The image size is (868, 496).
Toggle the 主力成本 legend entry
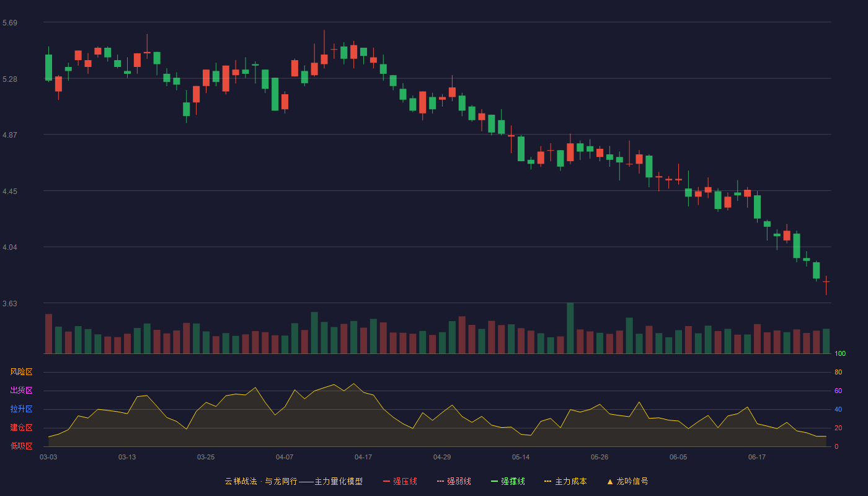coord(565,481)
